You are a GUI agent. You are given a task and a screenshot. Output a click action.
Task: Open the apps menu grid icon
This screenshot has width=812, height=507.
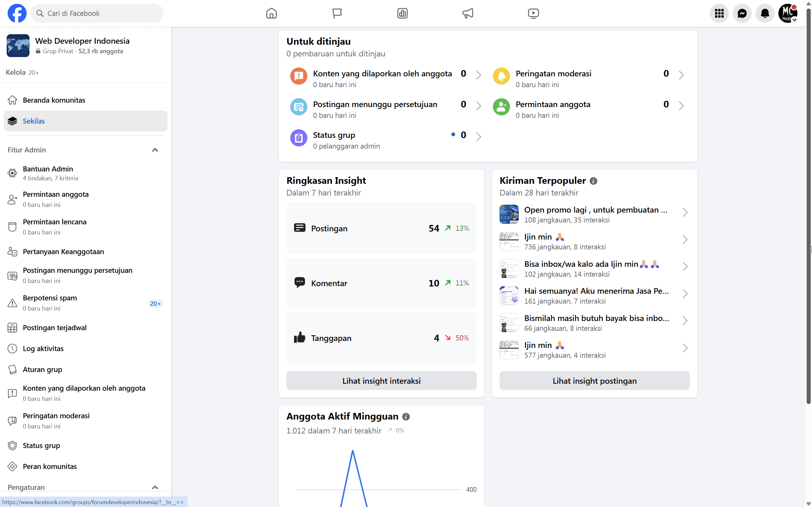coord(719,13)
